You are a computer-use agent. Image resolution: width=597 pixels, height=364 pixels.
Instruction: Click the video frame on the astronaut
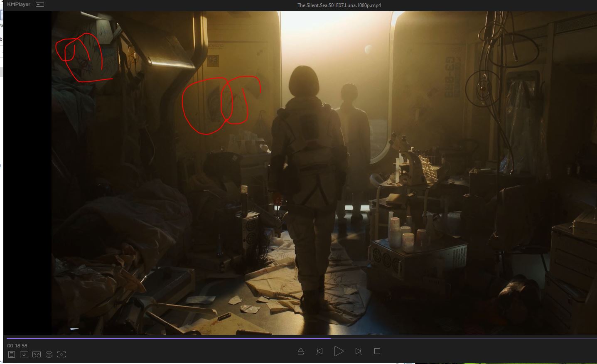coord(307,166)
